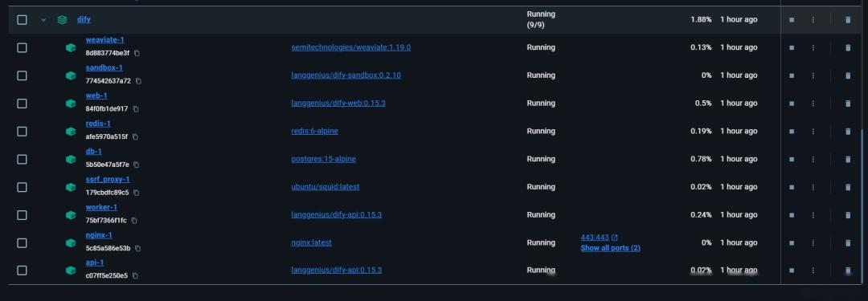The width and height of the screenshot is (868, 301).
Task: Copy web-1 container ID
Action: click(136, 109)
